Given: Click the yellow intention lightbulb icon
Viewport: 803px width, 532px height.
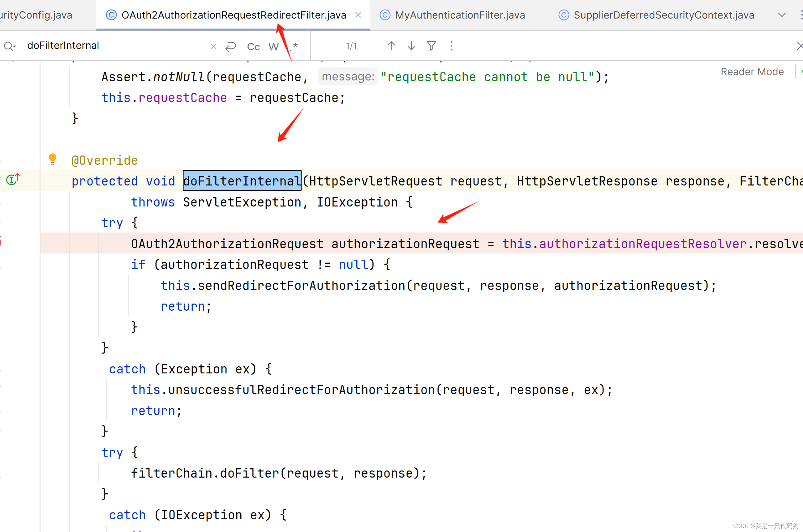Looking at the screenshot, I should [53, 159].
